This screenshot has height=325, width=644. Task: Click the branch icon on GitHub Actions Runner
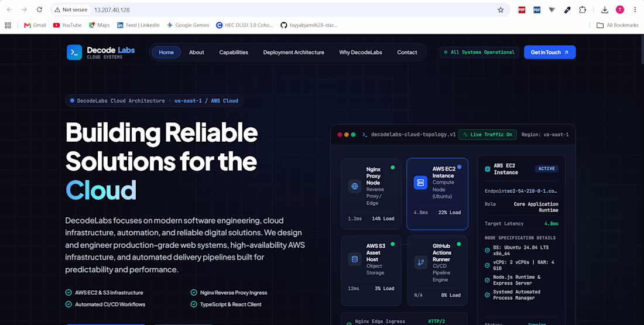click(x=420, y=262)
